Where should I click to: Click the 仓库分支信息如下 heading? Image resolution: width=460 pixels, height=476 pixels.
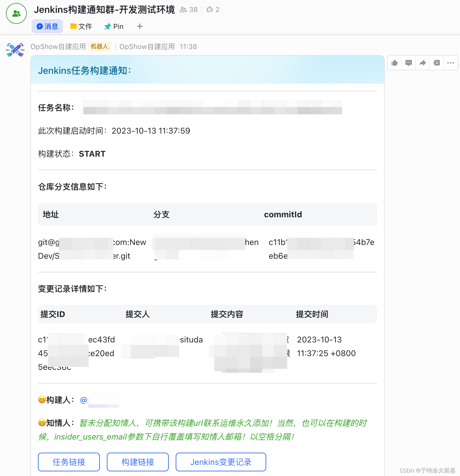[73, 187]
